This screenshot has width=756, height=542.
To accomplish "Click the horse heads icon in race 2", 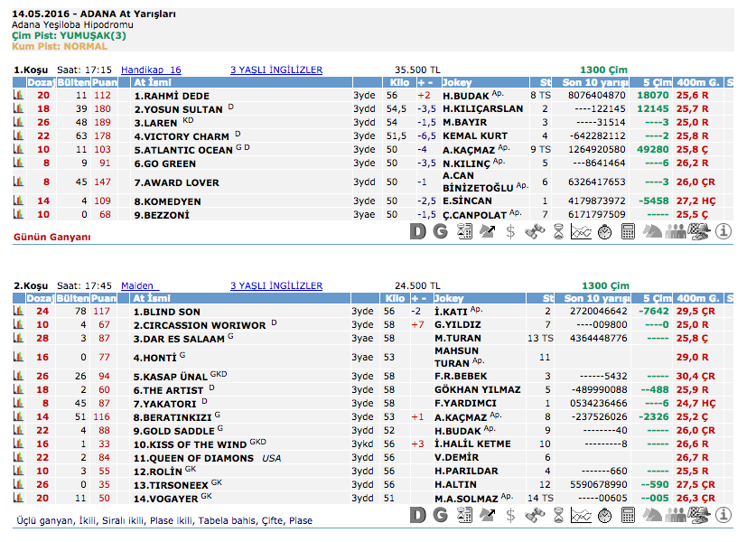I will point(652,515).
